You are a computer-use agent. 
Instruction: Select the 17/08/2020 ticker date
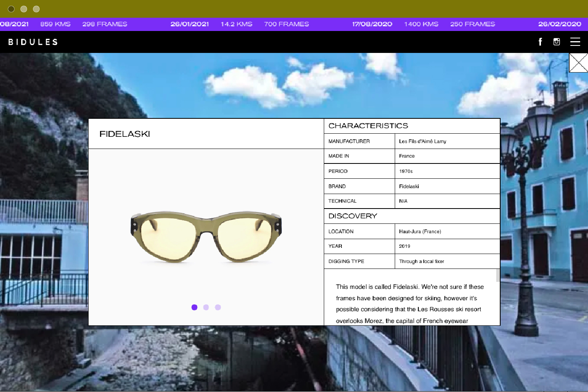pyautogui.click(x=372, y=24)
